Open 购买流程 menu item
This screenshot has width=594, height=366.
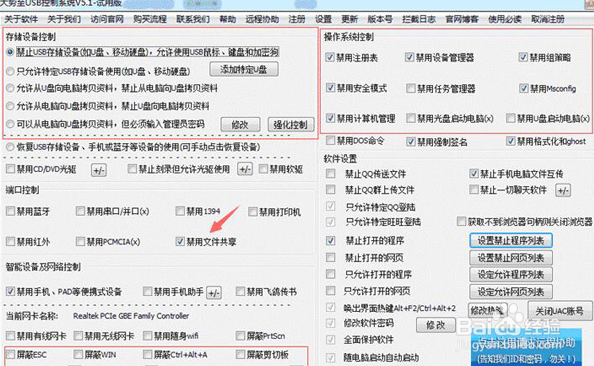pos(150,19)
